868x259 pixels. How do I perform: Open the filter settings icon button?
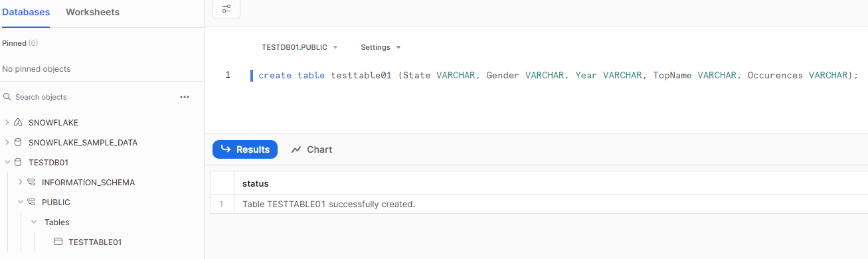point(226,9)
